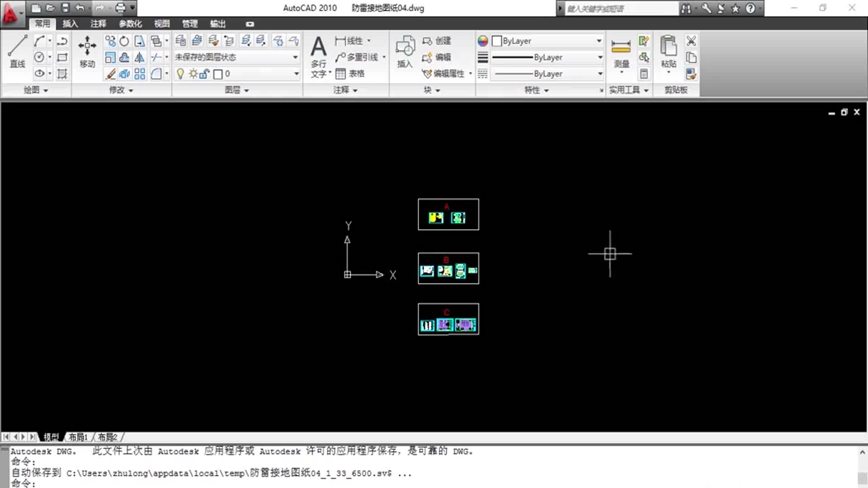Select the Circle tool in the Draw panel
868x488 pixels.
click(40, 57)
